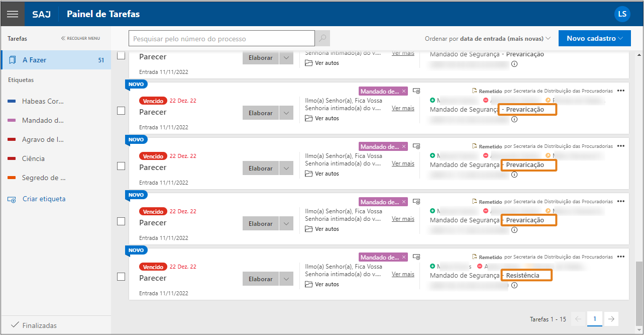Go to next page using the pagination arrow
This screenshot has width=644, height=335.
point(611,319)
